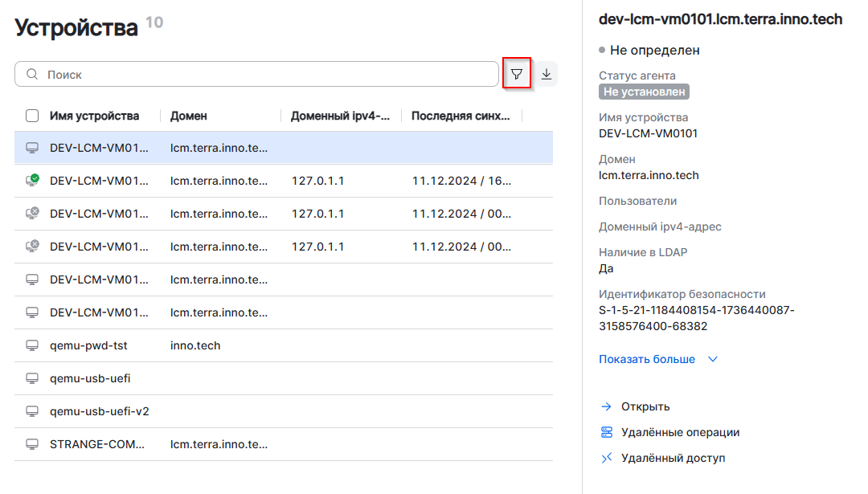
Task: Open 'Удалённый доступ' link
Action: point(673,458)
